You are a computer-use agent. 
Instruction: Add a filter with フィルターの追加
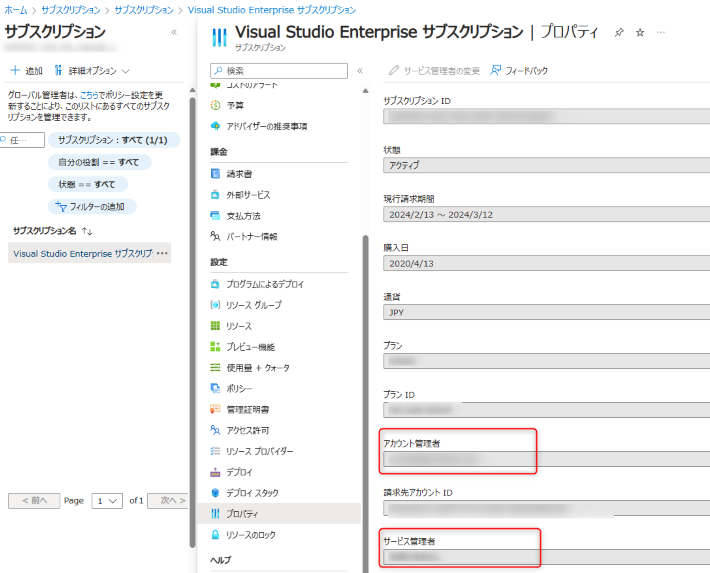(x=92, y=206)
